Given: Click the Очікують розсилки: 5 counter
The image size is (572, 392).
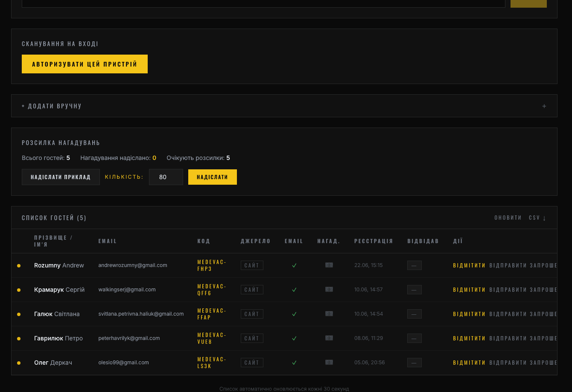Looking at the screenshot, I should coord(198,158).
